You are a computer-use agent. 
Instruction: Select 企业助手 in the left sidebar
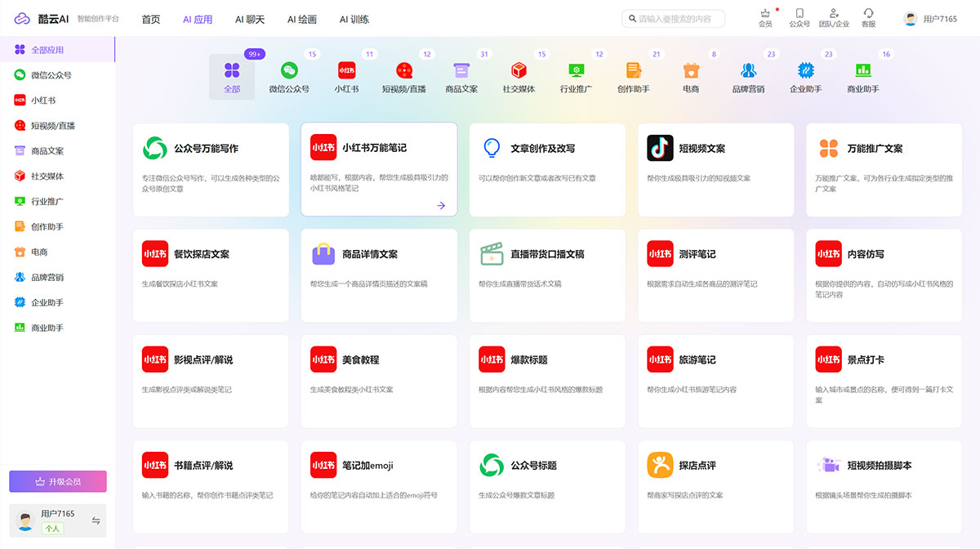pos(47,303)
